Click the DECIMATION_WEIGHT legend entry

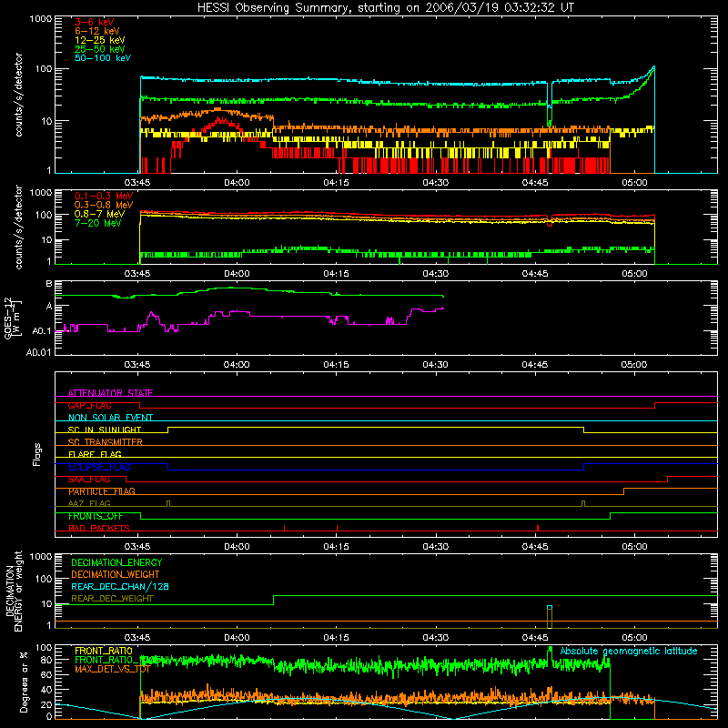[x=116, y=575]
